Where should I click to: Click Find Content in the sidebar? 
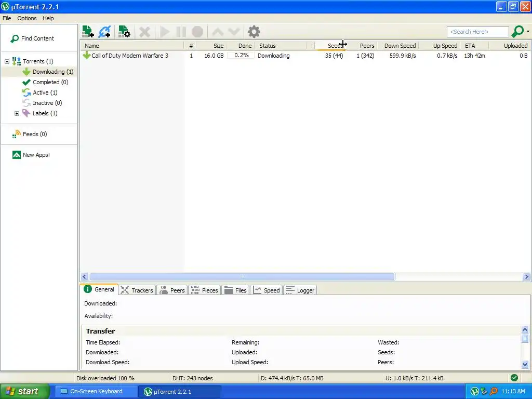[32, 38]
